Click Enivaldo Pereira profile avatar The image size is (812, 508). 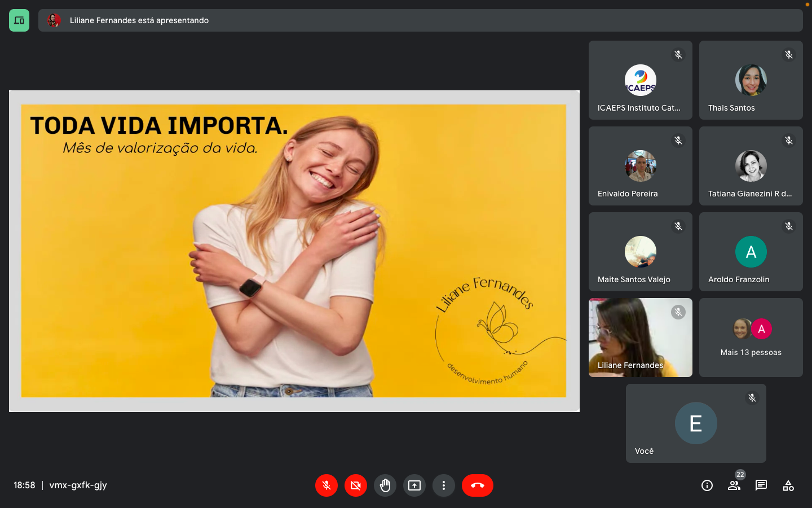(x=641, y=166)
